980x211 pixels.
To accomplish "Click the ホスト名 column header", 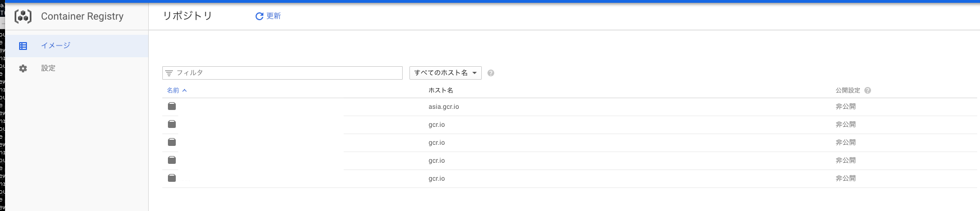I will (x=441, y=90).
